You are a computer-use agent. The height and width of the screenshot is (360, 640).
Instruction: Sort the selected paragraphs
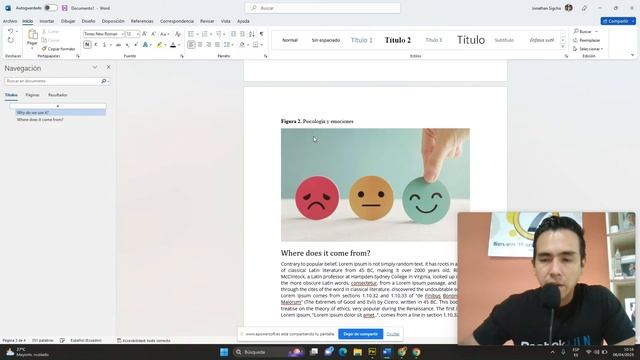click(252, 34)
